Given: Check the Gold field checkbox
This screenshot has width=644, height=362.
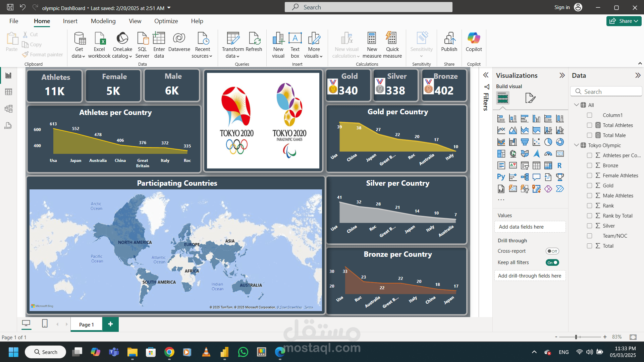Looking at the screenshot, I should [589, 186].
